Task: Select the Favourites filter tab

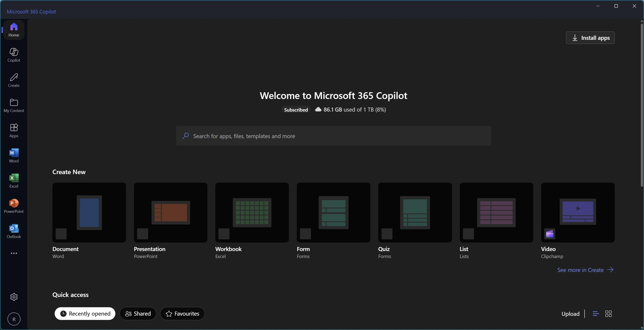Action: tap(182, 314)
